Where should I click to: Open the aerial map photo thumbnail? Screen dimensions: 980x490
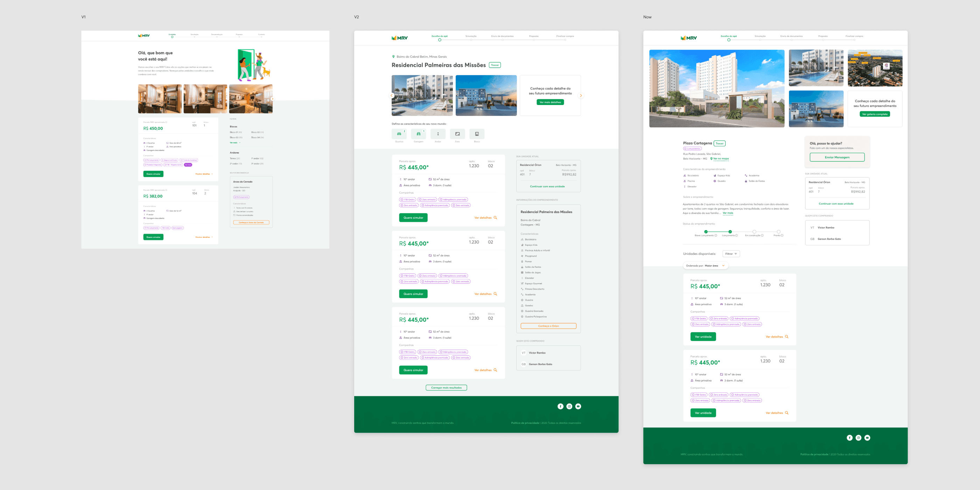875,68
